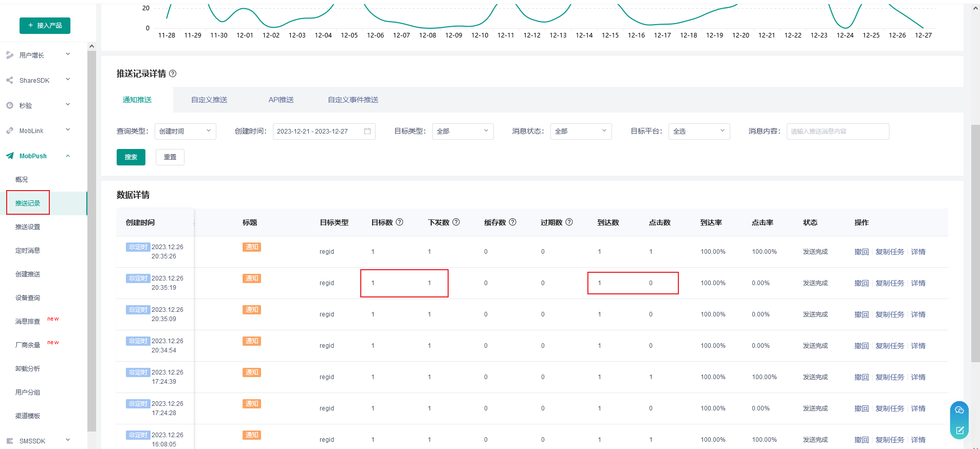
Task: Click the MobLink sidebar icon
Action: (x=10, y=130)
